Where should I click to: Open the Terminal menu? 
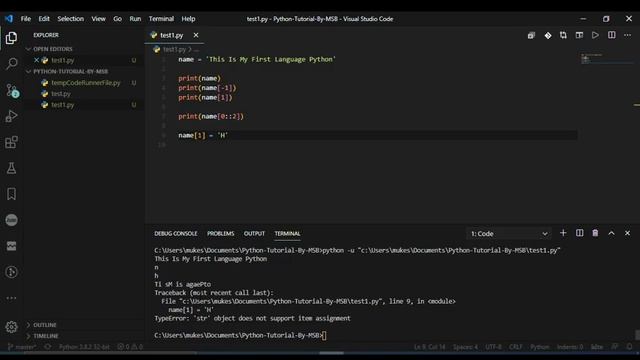pos(161,19)
